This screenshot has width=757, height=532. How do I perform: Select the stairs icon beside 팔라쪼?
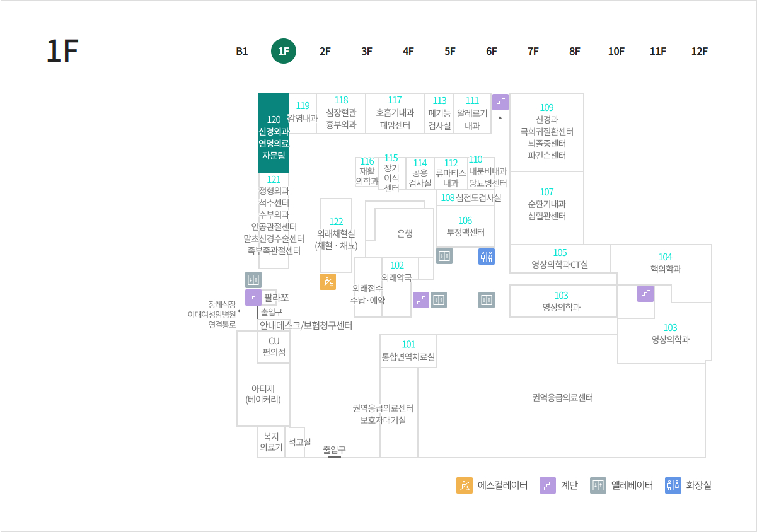(x=253, y=298)
